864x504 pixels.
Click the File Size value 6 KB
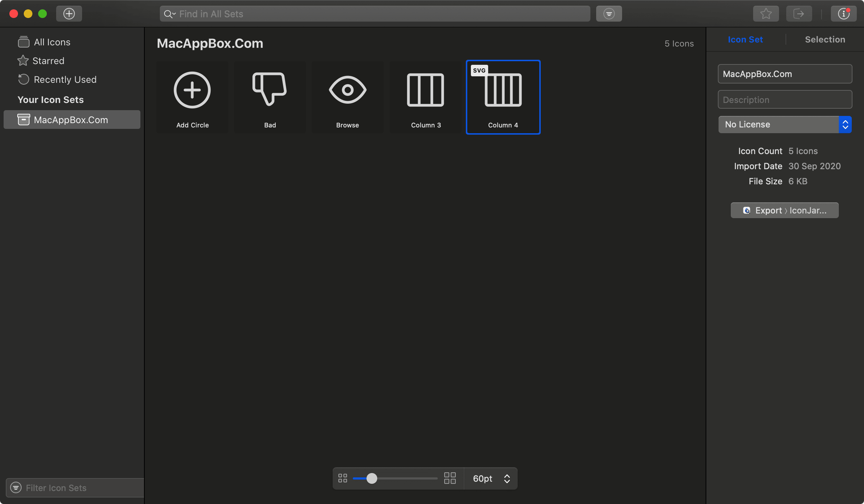798,181
